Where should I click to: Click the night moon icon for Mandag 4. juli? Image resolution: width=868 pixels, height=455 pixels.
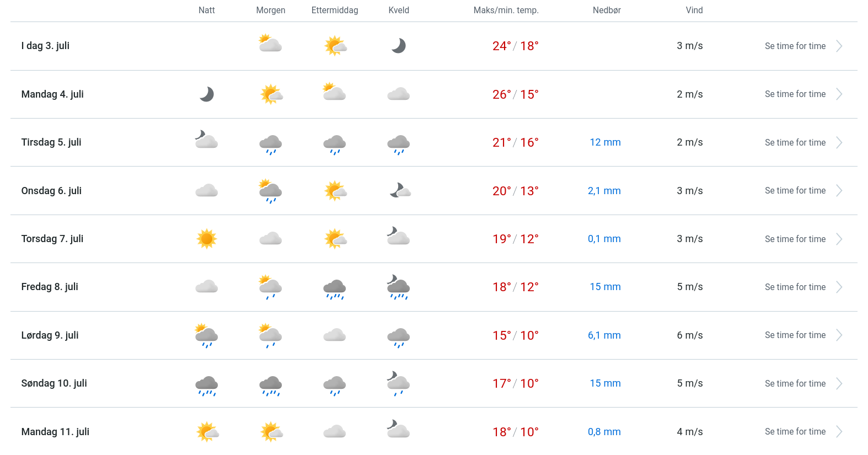point(207,94)
